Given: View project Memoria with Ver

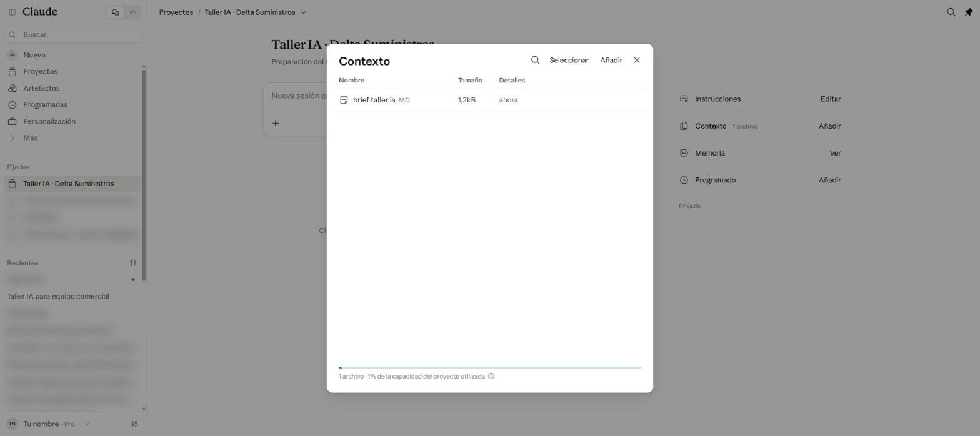Looking at the screenshot, I should pyautogui.click(x=835, y=153).
